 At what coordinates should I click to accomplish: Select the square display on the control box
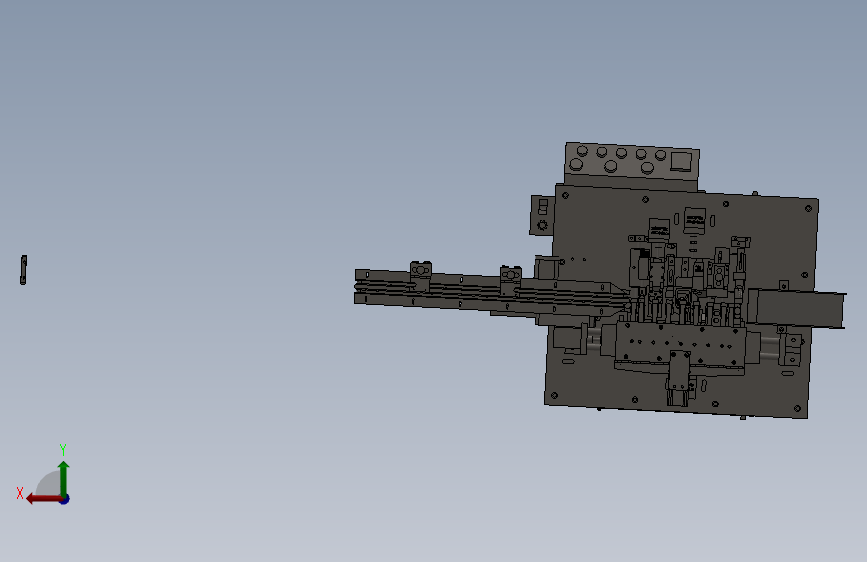(x=681, y=162)
